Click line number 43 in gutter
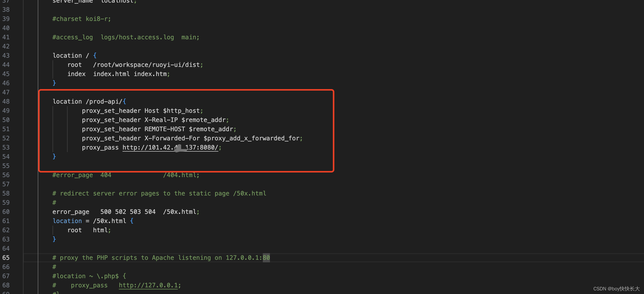Viewport: 644px width, 294px height. pyautogui.click(x=6, y=56)
